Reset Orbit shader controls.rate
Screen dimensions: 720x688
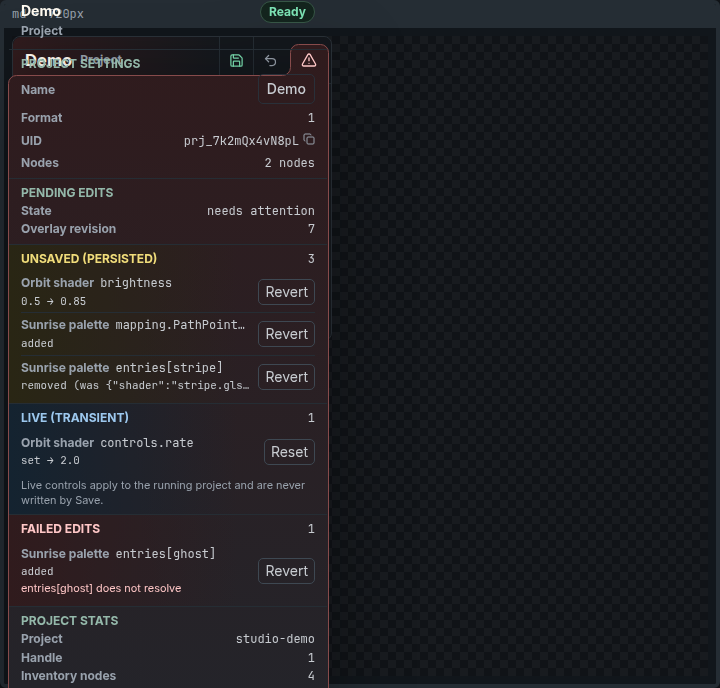(289, 452)
